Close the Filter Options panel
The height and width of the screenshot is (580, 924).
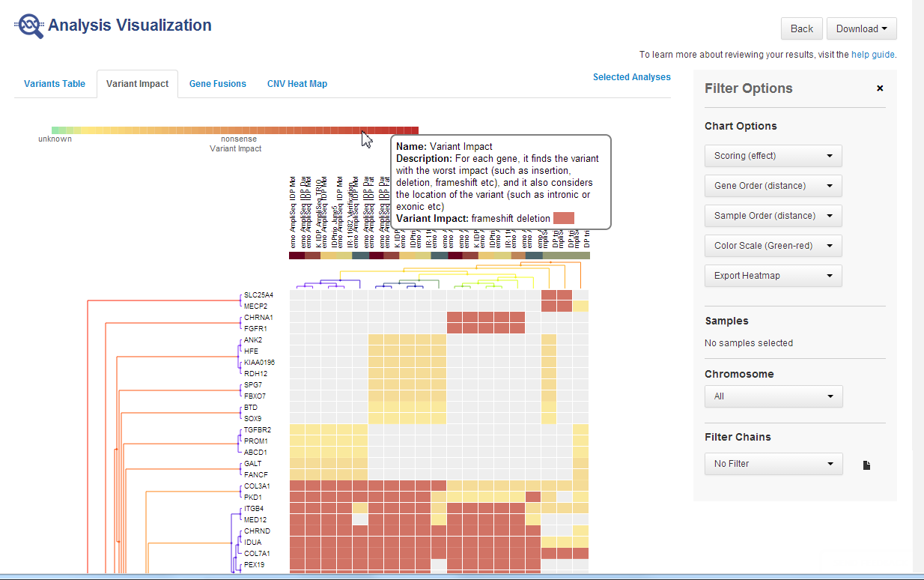pos(880,88)
